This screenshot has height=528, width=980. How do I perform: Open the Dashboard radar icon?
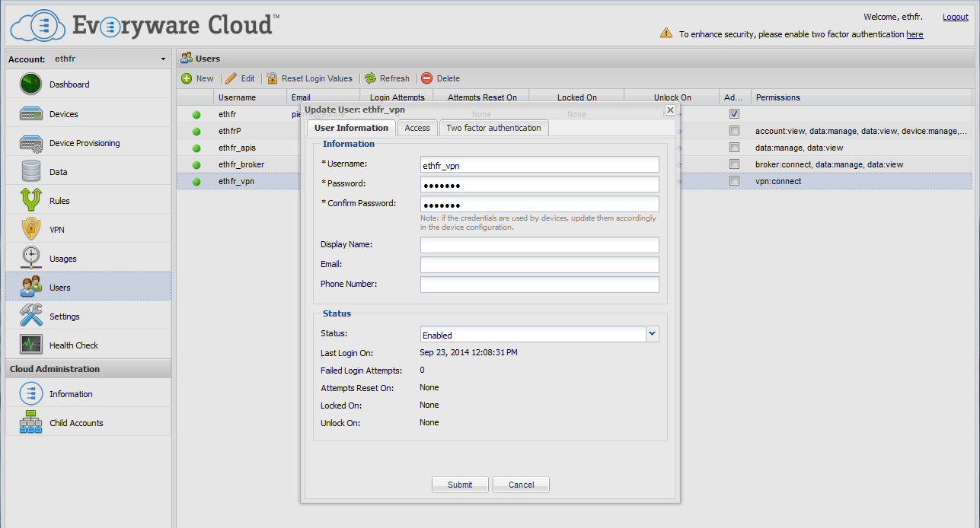(31, 84)
